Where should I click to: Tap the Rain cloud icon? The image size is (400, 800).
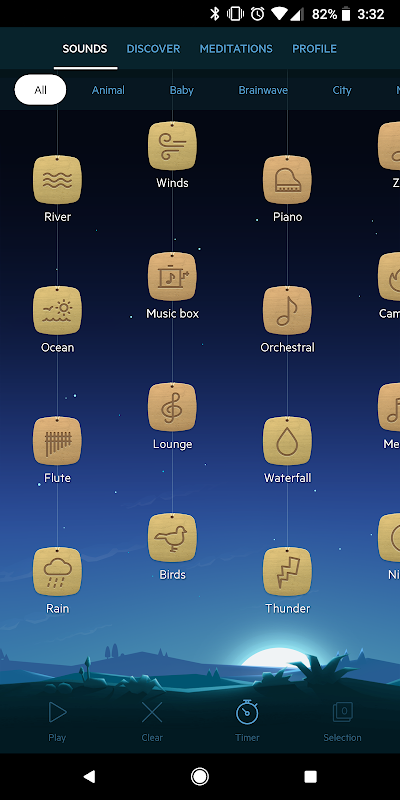tap(57, 571)
